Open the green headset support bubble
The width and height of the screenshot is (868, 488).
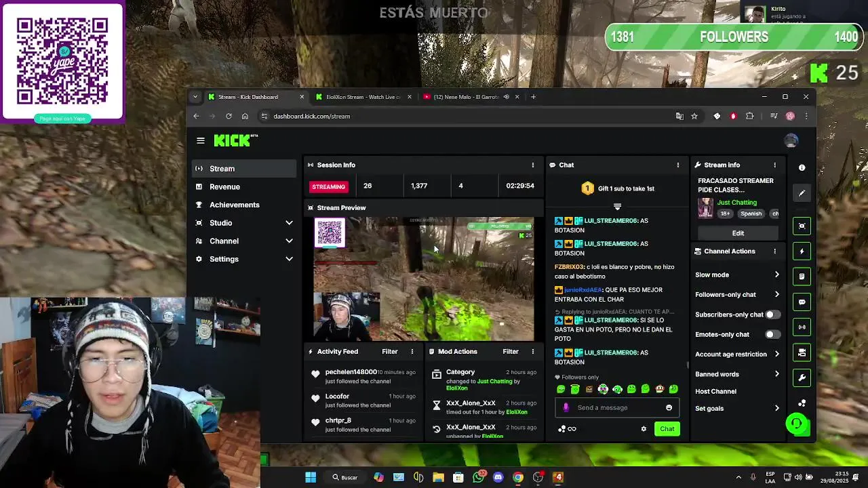797,424
